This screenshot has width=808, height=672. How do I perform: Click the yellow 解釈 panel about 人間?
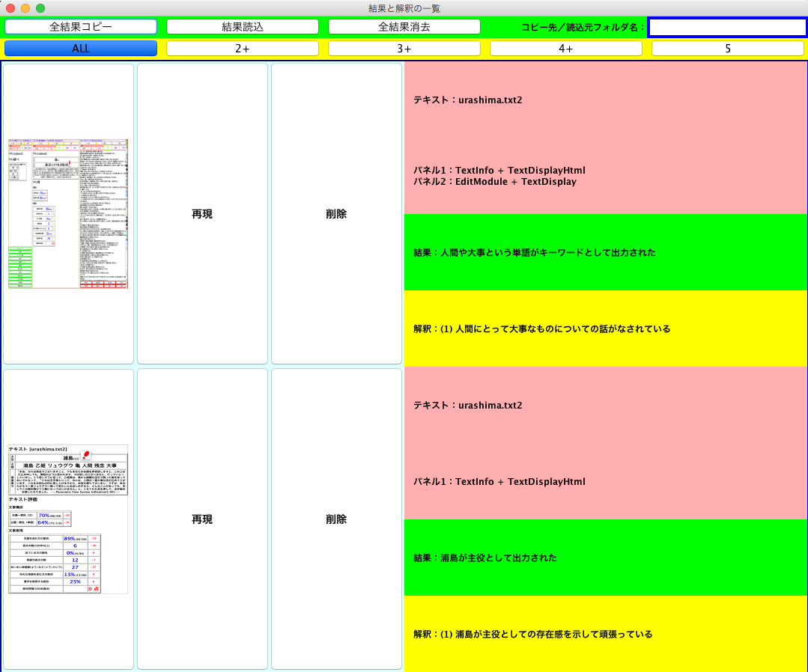[604, 328]
